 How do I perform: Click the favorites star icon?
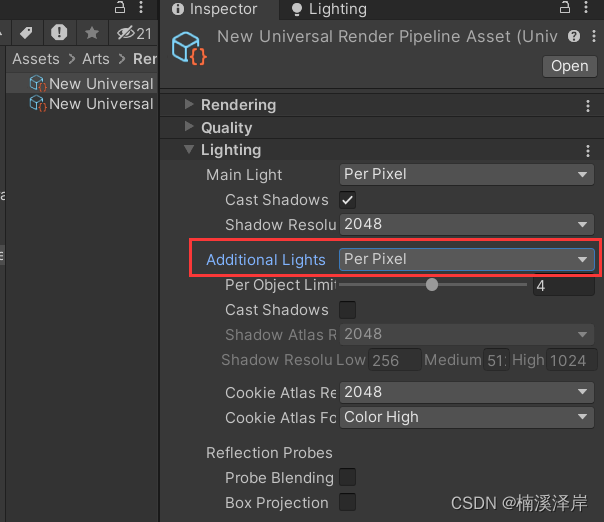92,33
